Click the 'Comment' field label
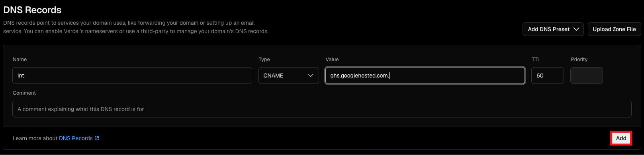The height and width of the screenshot is (155, 644). [24, 93]
